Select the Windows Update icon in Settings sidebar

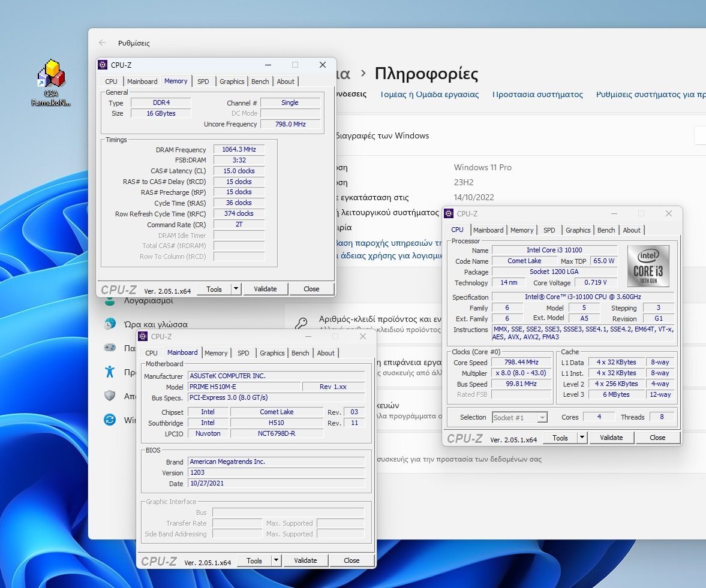[x=110, y=420]
